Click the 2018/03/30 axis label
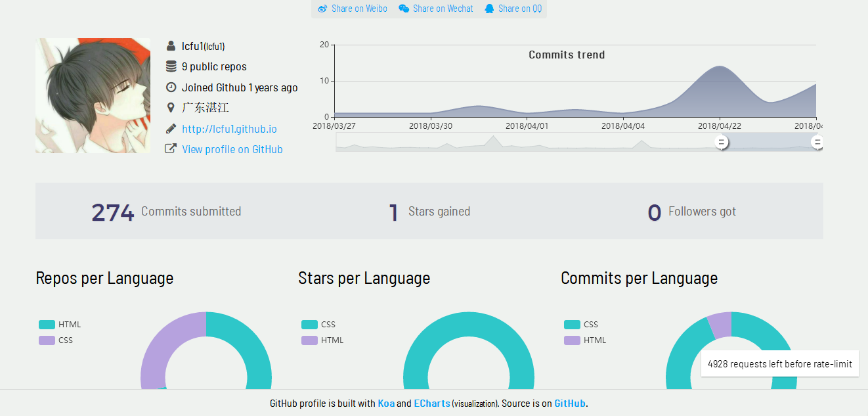Image resolution: width=868 pixels, height=416 pixels. pos(431,126)
